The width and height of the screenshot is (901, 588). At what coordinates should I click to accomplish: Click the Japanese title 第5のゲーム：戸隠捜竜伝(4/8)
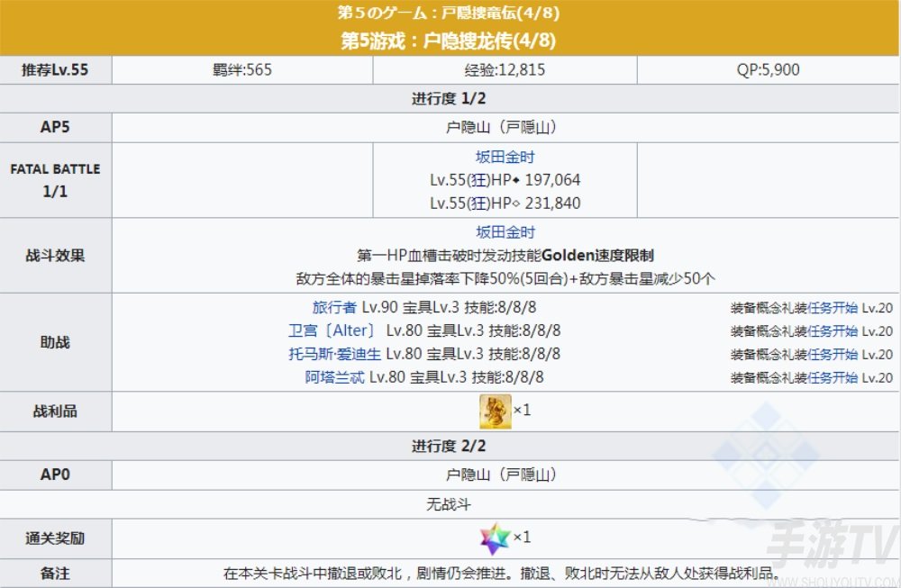449,12
